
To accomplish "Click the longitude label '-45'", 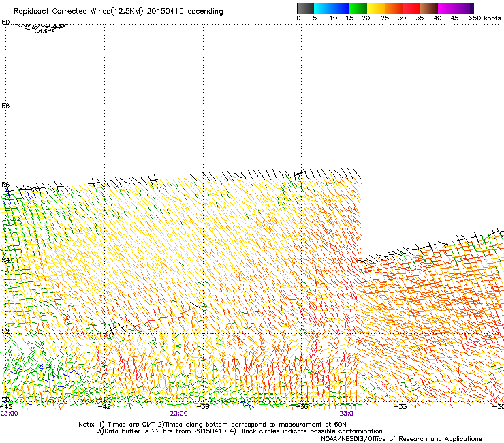I will tap(6, 406).
